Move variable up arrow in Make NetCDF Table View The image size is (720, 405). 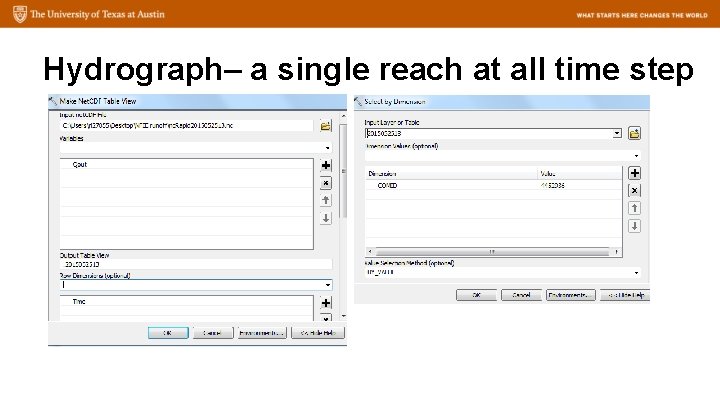[326, 200]
